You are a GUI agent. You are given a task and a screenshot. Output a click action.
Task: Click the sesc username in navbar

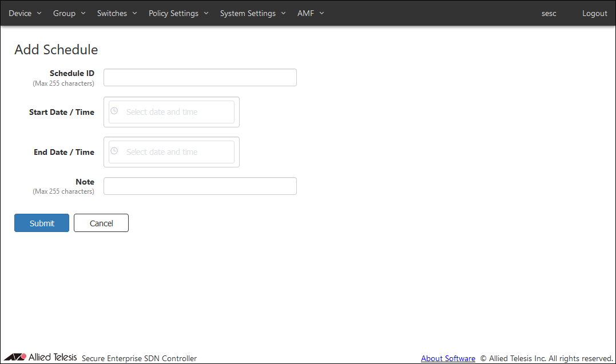click(x=549, y=13)
